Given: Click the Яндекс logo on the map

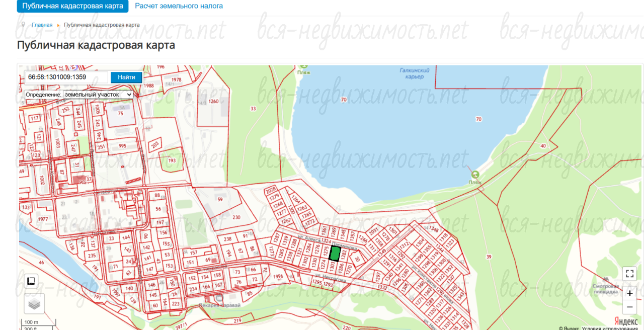Looking at the screenshot, I should point(626,321).
